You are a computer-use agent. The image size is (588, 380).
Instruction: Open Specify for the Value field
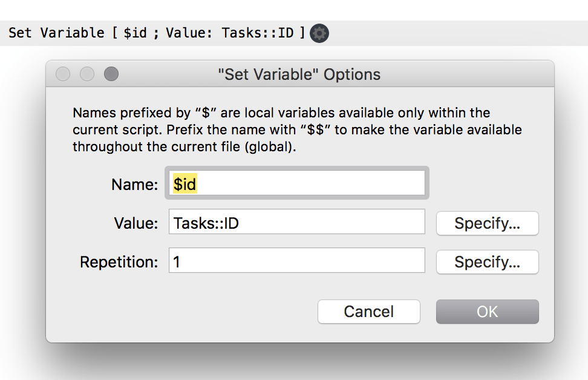click(487, 223)
